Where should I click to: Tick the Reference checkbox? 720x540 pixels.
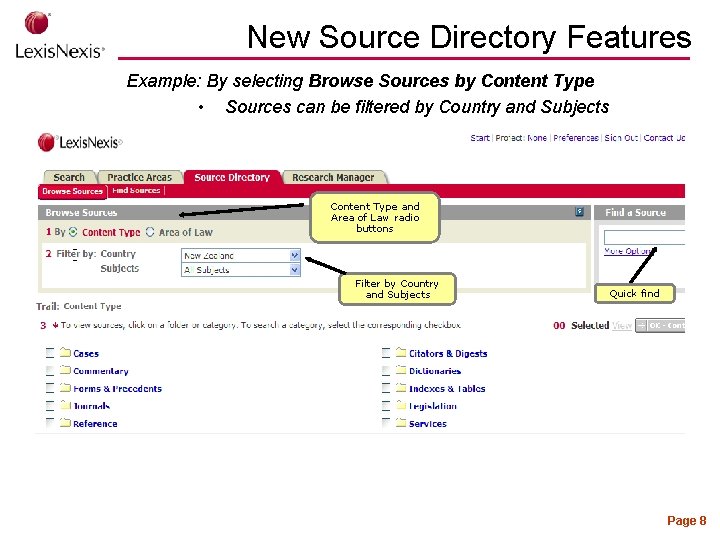[x=50, y=423]
